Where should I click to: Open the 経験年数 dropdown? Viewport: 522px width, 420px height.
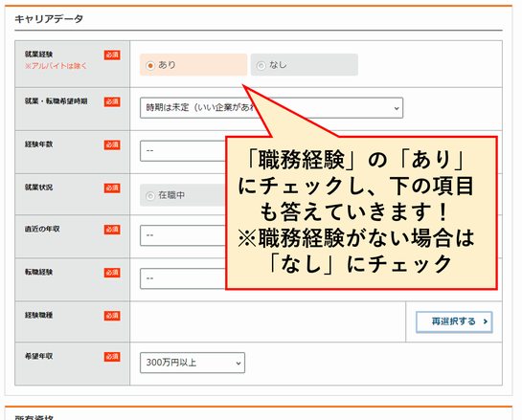[x=183, y=151]
